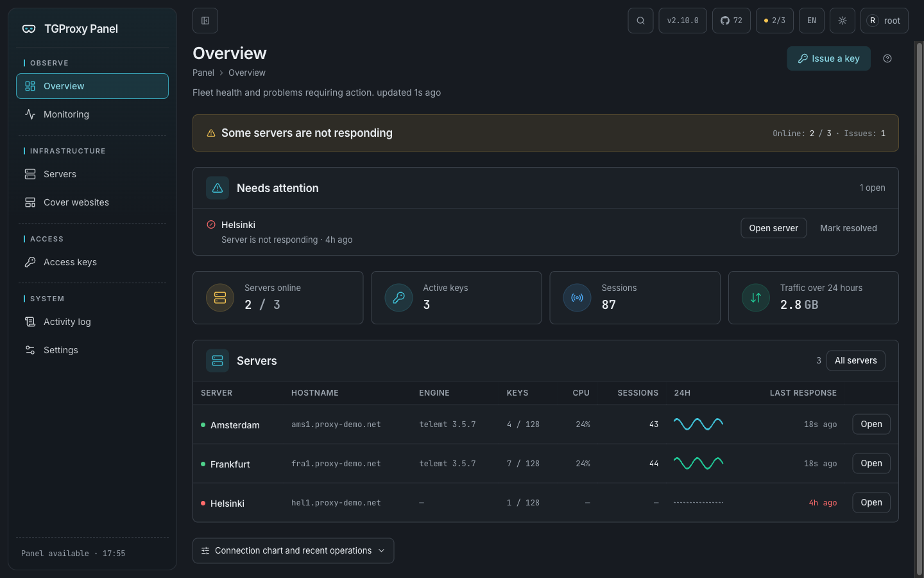This screenshot has width=924, height=578.
Task: Click the Sessions broadcast icon
Action: click(x=577, y=298)
